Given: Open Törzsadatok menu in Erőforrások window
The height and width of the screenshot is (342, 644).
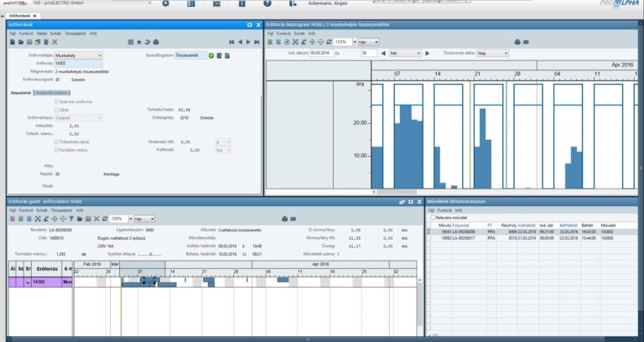Looking at the screenshot, I should (x=75, y=34).
